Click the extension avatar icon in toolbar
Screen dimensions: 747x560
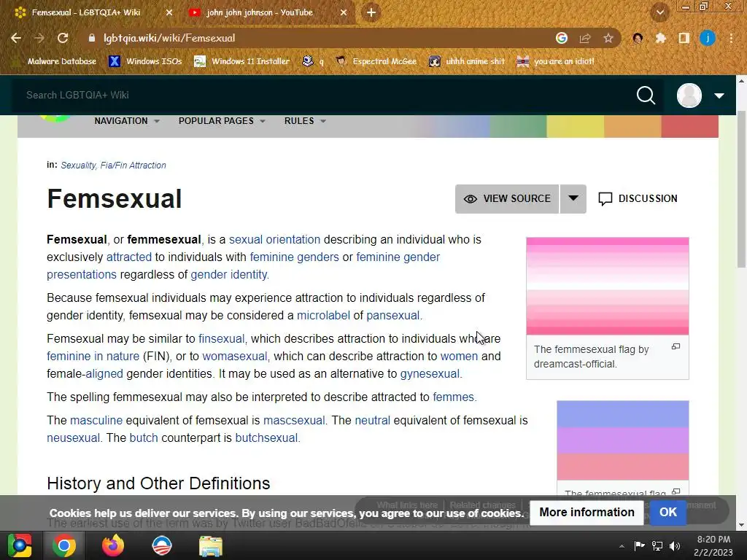638,38
